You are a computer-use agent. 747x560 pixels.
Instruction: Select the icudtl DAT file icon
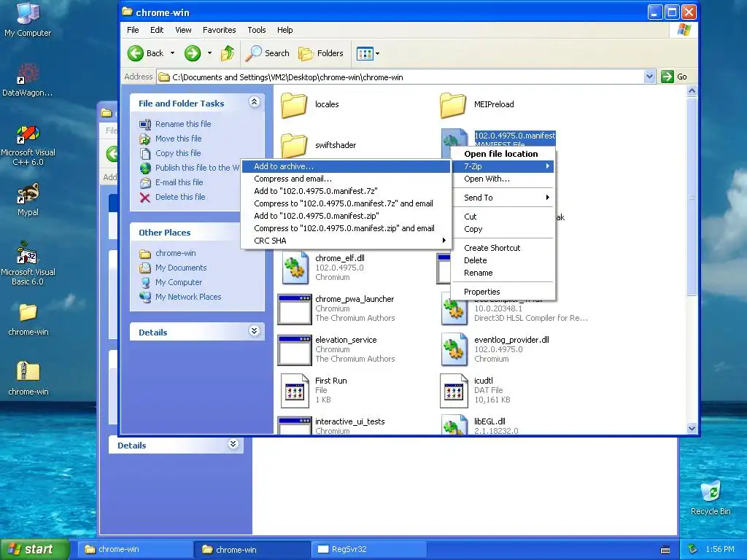[x=454, y=391]
